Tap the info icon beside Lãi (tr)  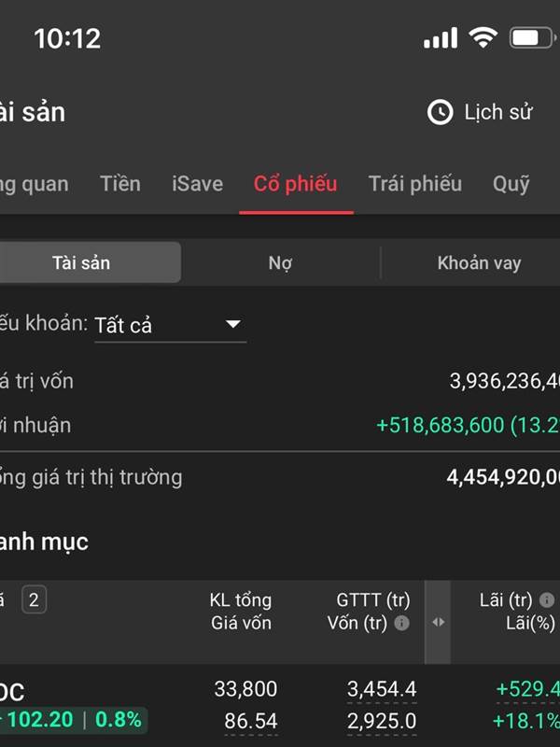[x=546, y=599]
